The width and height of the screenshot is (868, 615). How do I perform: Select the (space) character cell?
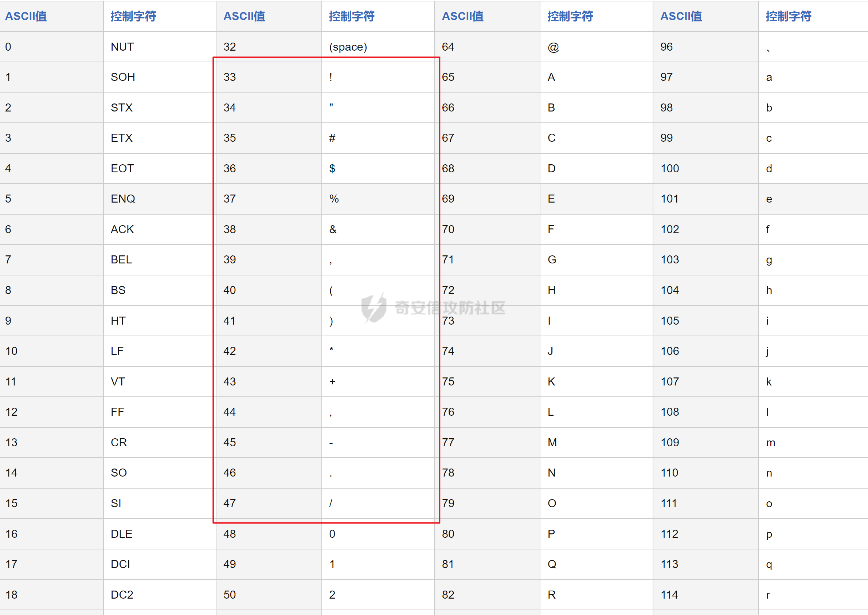click(x=348, y=47)
